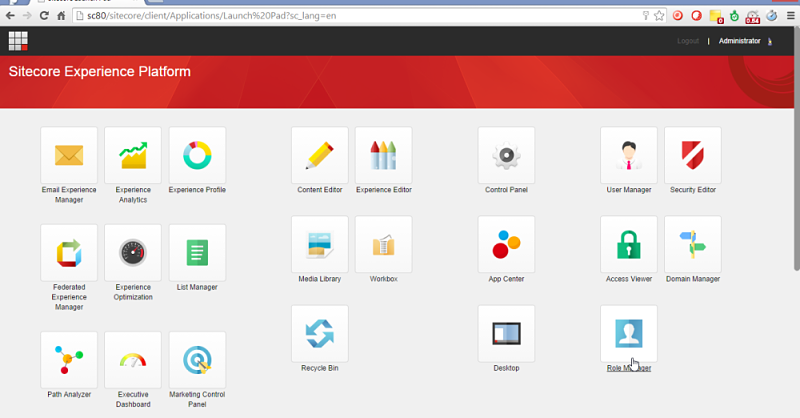
Task: Open Executive Dashboard tile
Action: pyautogui.click(x=133, y=360)
